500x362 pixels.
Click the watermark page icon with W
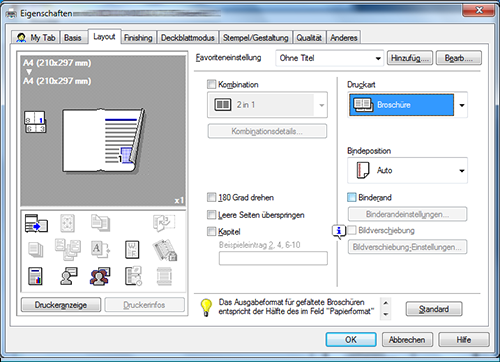pyautogui.click(x=132, y=250)
